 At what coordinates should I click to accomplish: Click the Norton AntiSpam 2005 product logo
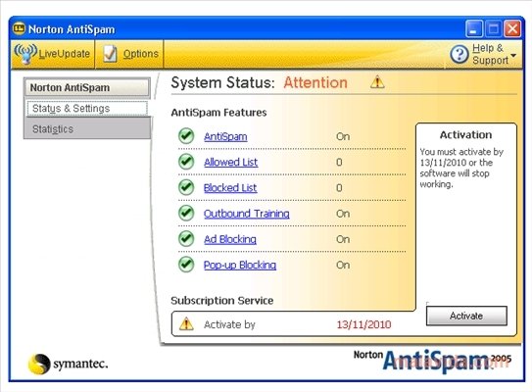[432, 361]
